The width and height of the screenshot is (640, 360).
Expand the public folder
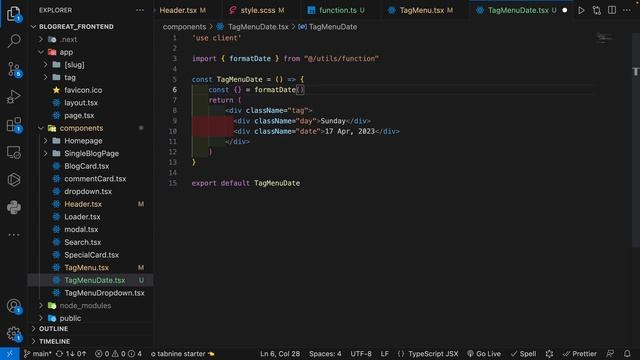(70, 318)
